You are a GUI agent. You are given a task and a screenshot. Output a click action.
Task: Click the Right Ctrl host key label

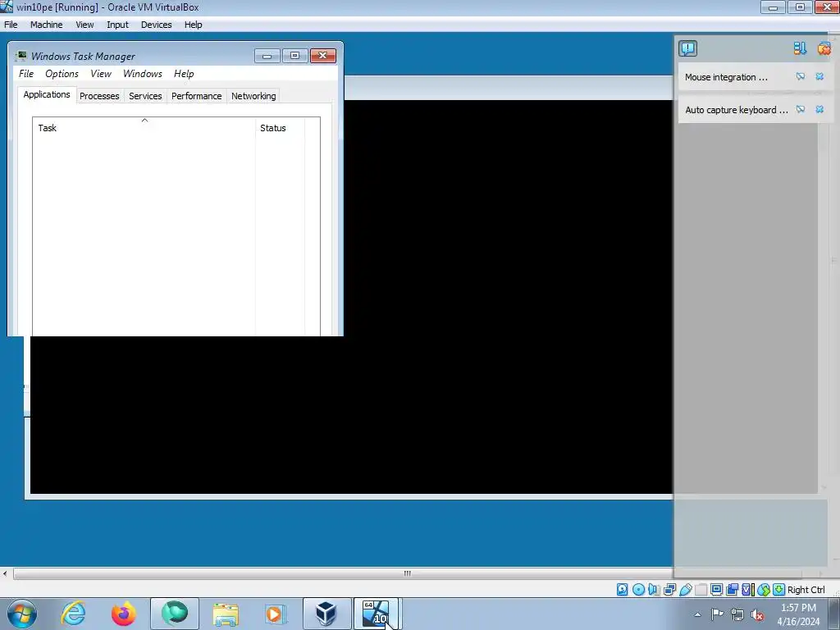[806, 590]
